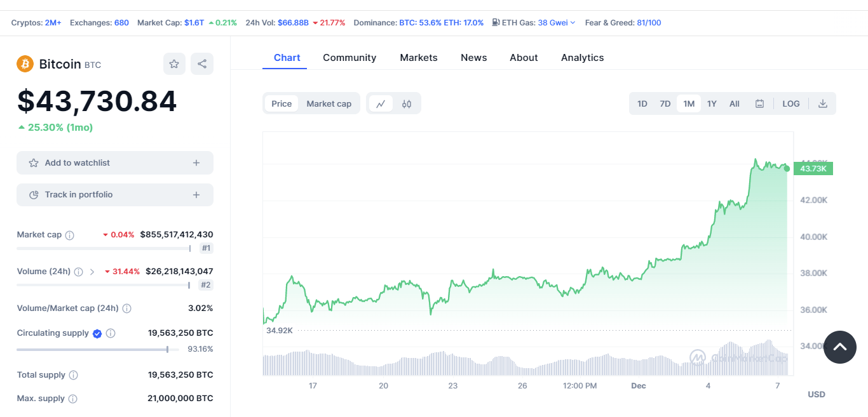
Task: Track Bitcoin in portfolio
Action: click(x=115, y=195)
